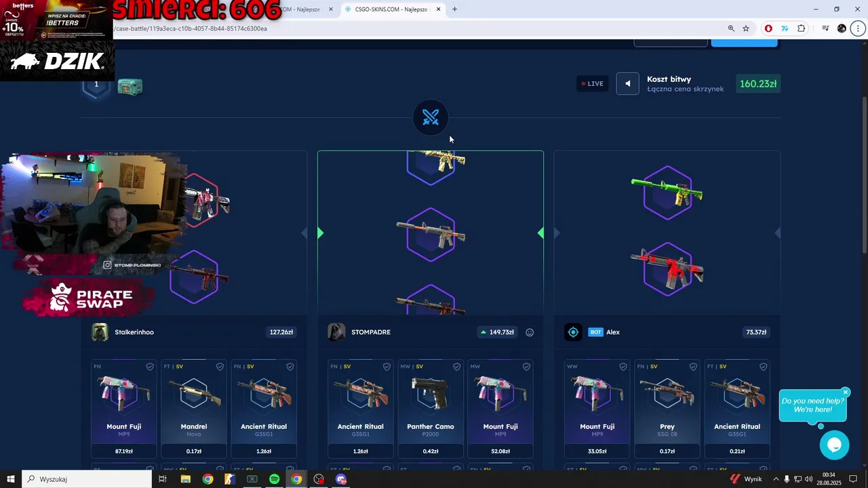This screenshot has width=868, height=488.
Task: Open a new browser tab
Action: (x=454, y=9)
